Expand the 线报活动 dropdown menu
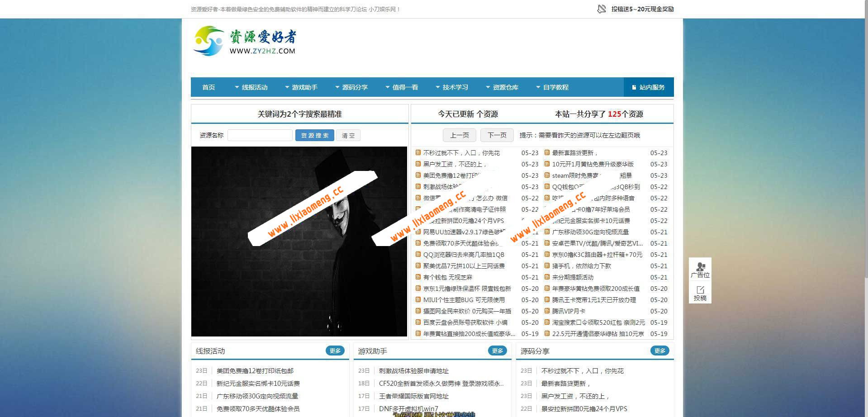The height and width of the screenshot is (417, 868). [251, 87]
